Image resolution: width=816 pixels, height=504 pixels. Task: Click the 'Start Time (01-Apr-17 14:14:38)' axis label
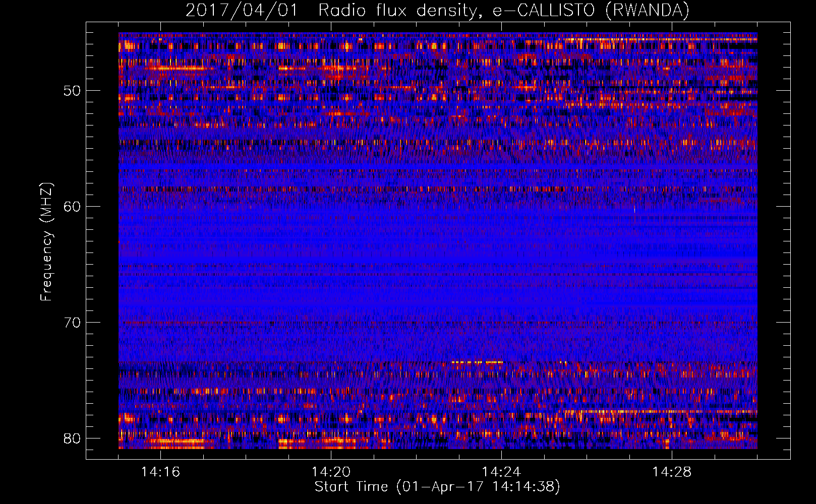pos(437,487)
